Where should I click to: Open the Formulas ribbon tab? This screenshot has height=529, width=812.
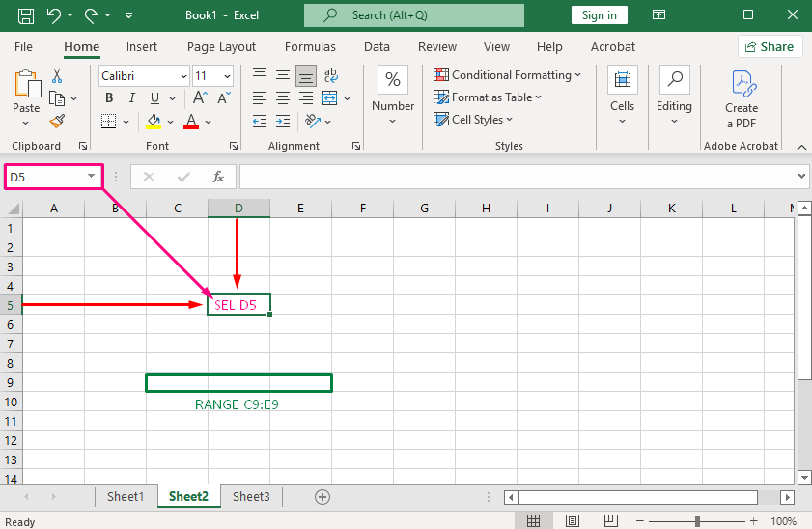[310, 46]
